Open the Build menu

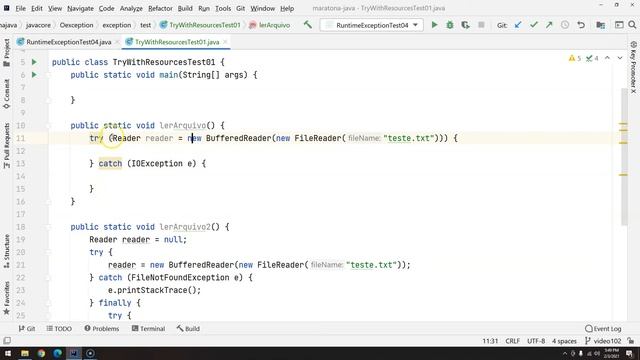[x=185, y=8]
